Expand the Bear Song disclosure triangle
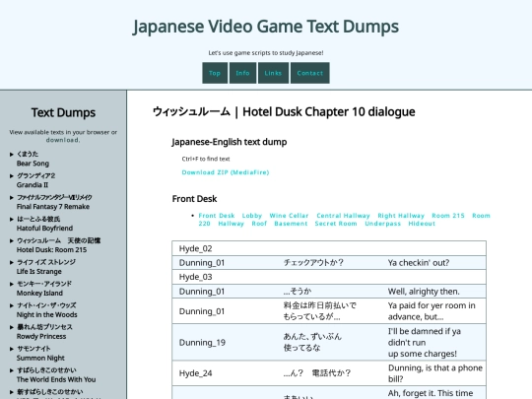Image resolution: width=532 pixels, height=399 pixels. pyautogui.click(x=12, y=155)
